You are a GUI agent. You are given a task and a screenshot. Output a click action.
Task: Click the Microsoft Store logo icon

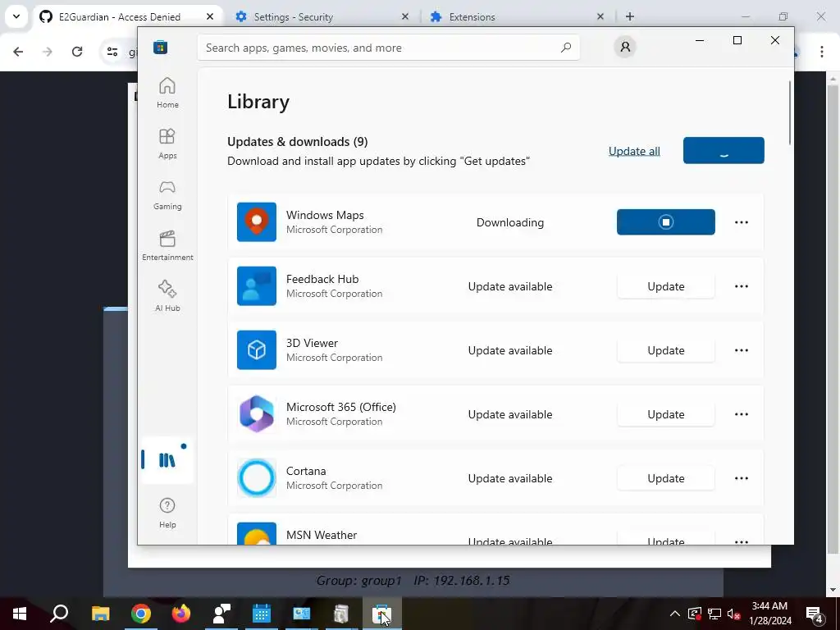(x=160, y=48)
